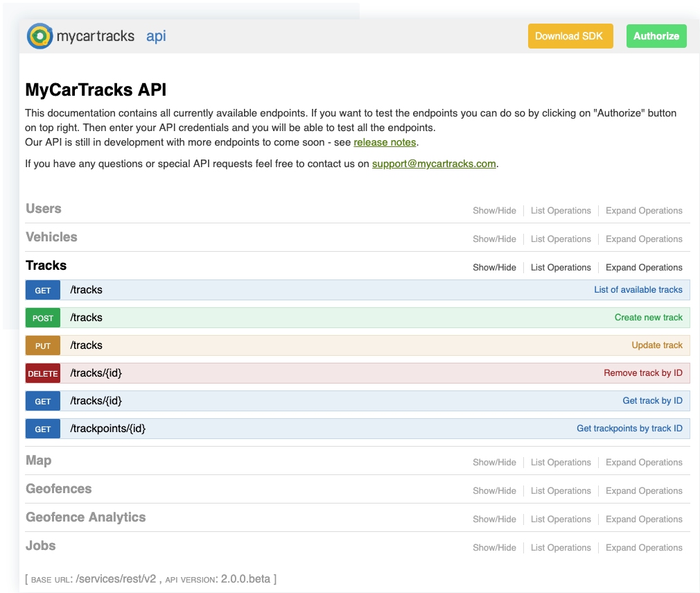Viewport: 700px width, 593px height.
Task: Click the Download SDK button
Action: [x=570, y=36]
